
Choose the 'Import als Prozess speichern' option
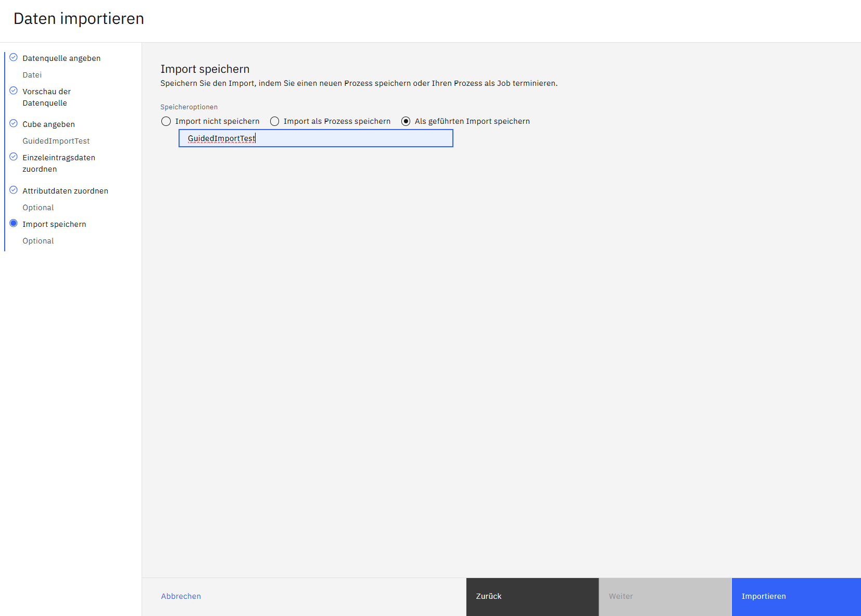pos(274,121)
